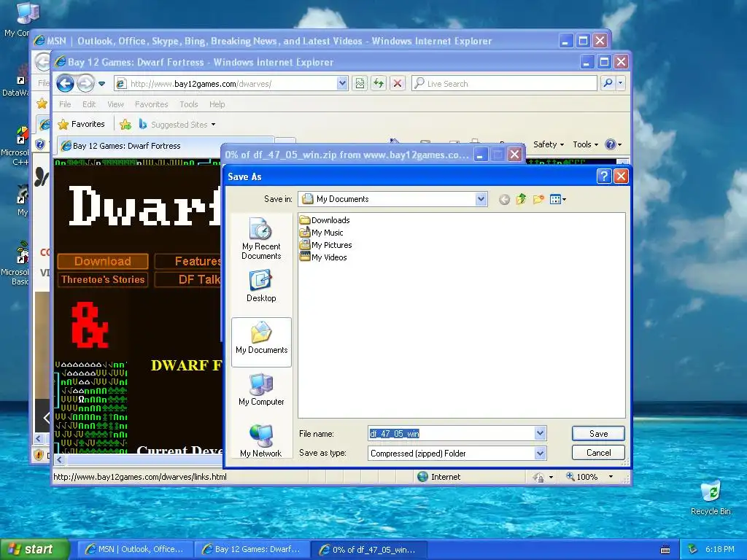Image resolution: width=747 pixels, height=560 pixels.
Task: Switch to Bay 12 Games taskbar button
Action: [252, 550]
